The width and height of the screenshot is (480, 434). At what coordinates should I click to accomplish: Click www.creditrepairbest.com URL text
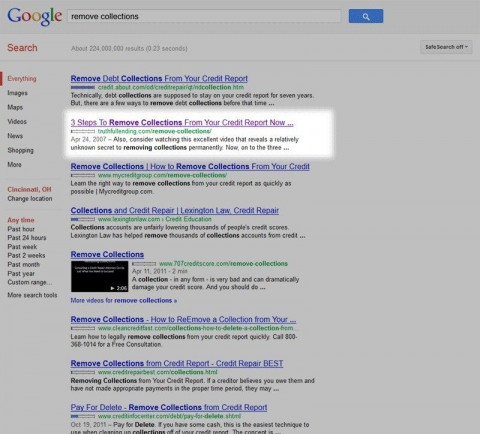(x=158, y=372)
